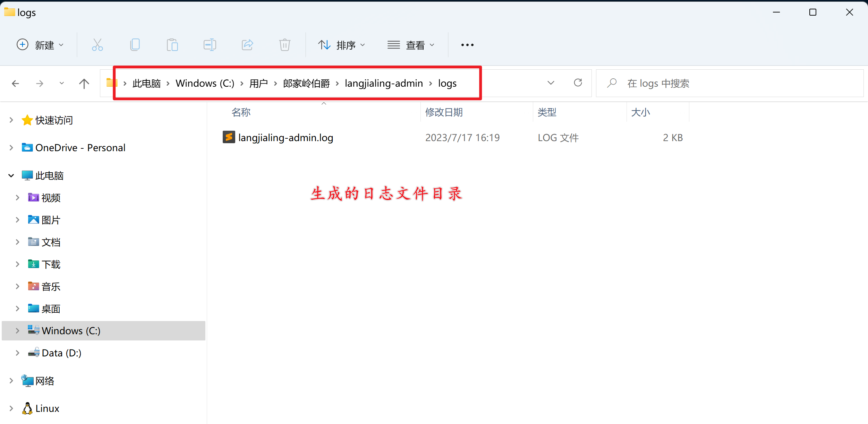Click the search magnifier icon

pos(612,83)
